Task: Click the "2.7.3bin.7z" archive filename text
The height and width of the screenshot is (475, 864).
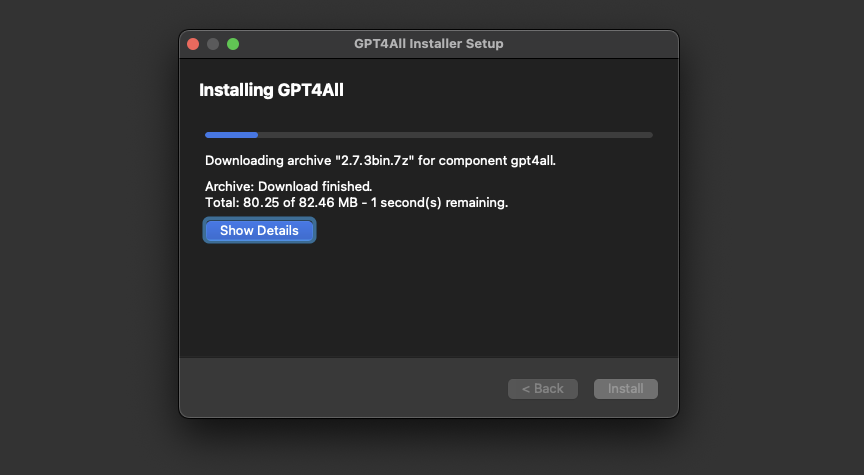Action: point(374,160)
